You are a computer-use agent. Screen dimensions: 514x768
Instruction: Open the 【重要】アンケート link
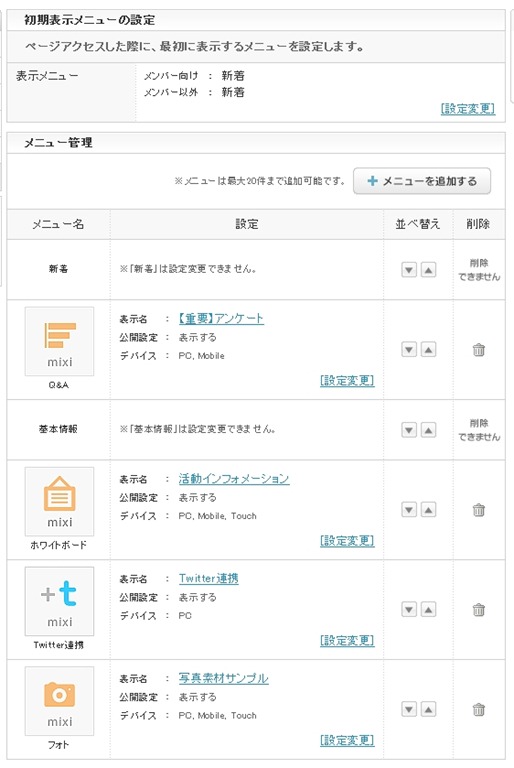(x=221, y=318)
